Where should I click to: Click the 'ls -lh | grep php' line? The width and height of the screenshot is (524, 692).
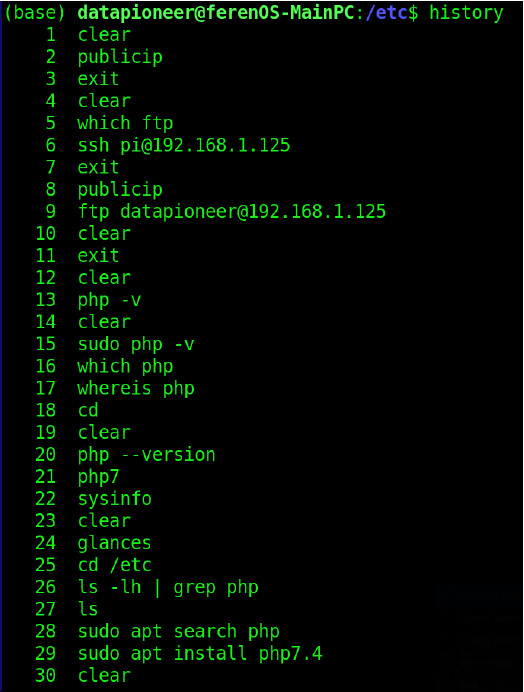168,587
